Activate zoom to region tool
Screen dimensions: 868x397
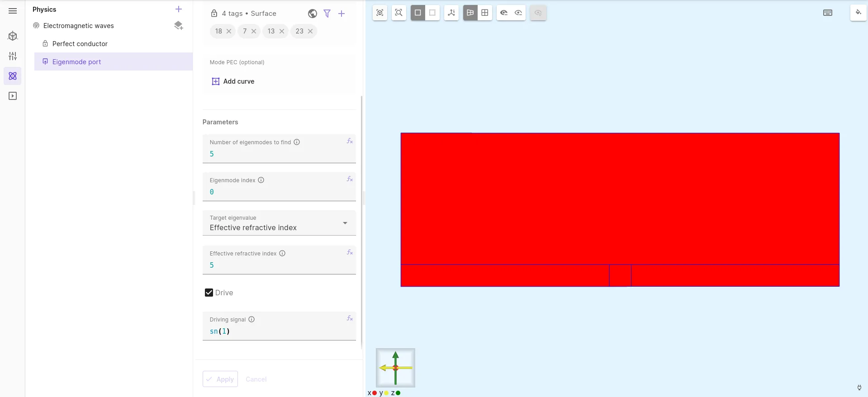coord(398,13)
